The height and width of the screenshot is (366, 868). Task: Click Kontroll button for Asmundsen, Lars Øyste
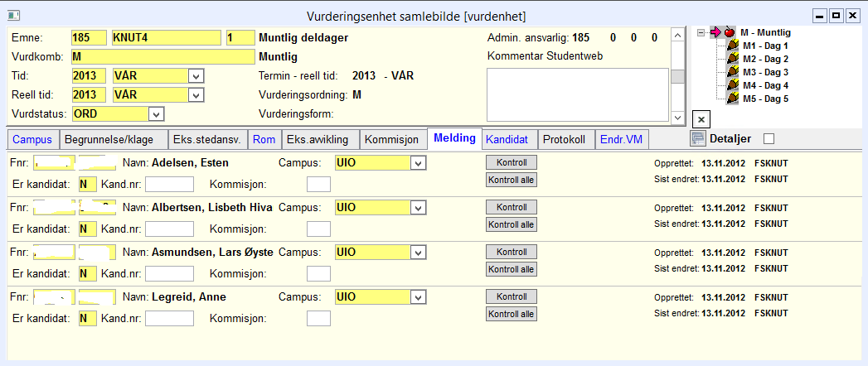[x=512, y=252]
